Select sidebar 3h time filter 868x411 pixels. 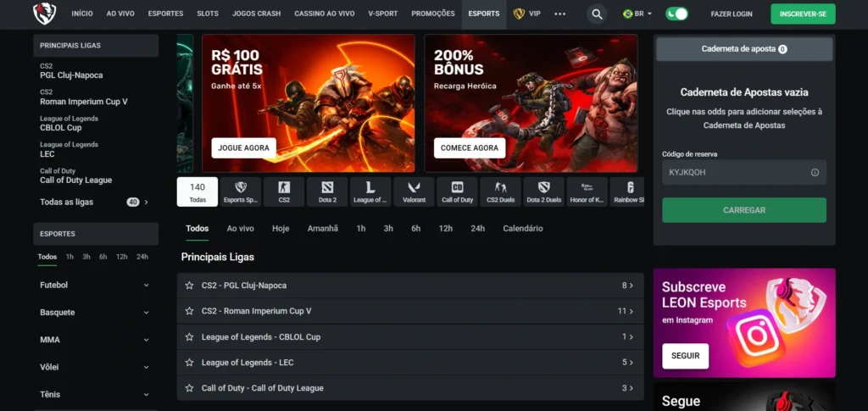pos(86,257)
